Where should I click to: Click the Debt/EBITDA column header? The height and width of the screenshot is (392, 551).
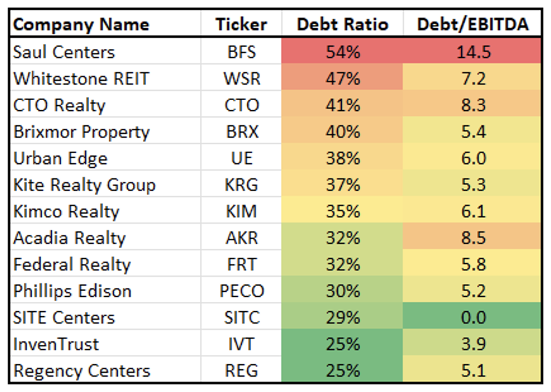(473, 25)
